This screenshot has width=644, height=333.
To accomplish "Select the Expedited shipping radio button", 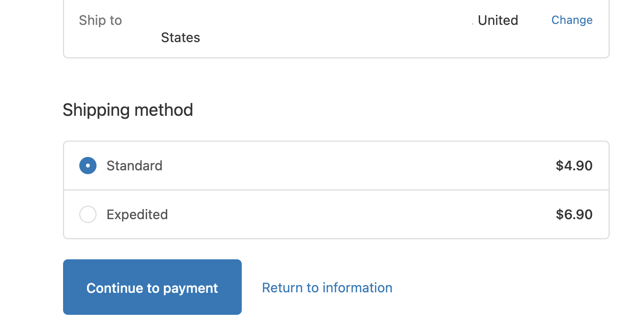I will click(88, 214).
